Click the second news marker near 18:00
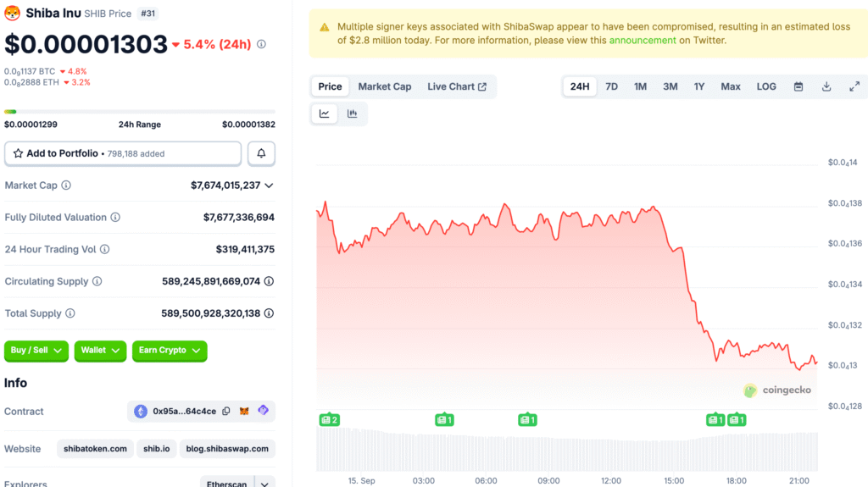Screen dimensions: 868x487 tap(737, 420)
